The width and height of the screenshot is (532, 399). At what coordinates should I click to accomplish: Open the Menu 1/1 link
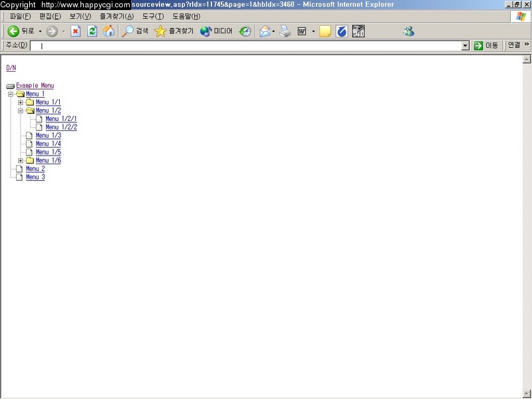click(48, 102)
